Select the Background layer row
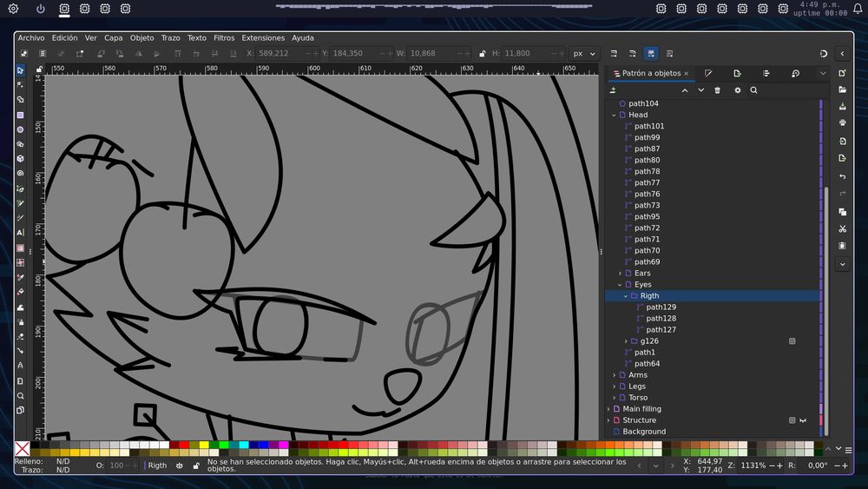The width and height of the screenshot is (868, 489). [713, 432]
